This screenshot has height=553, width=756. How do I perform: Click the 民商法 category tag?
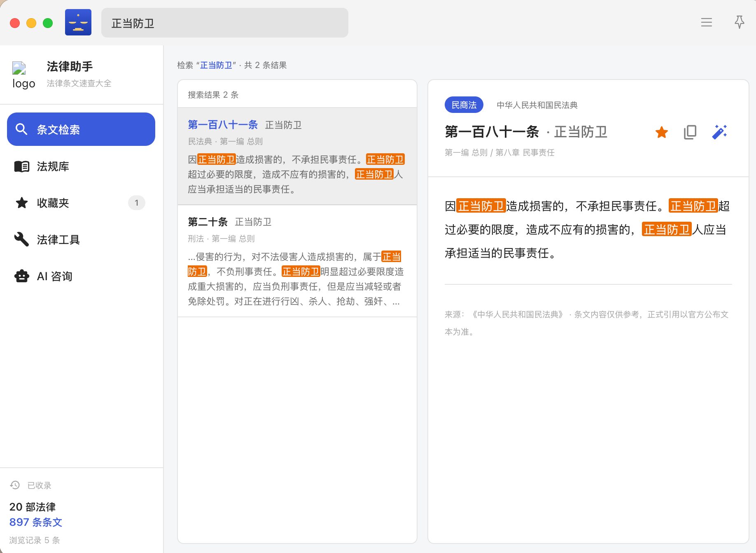464,105
